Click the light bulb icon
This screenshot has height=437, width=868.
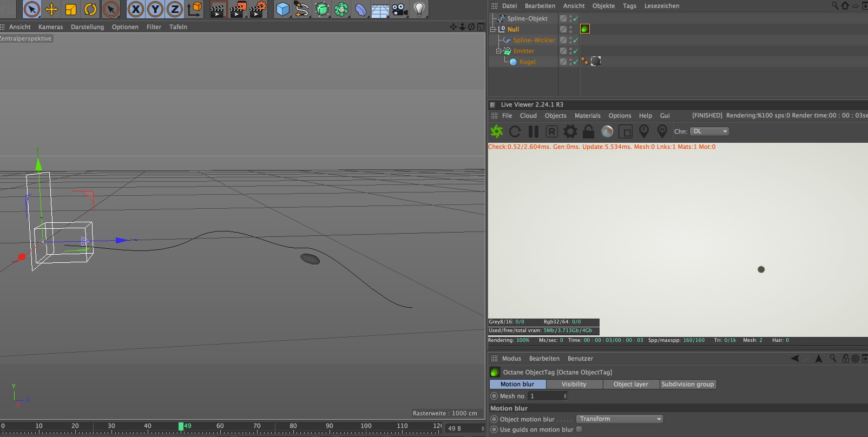[x=419, y=9]
